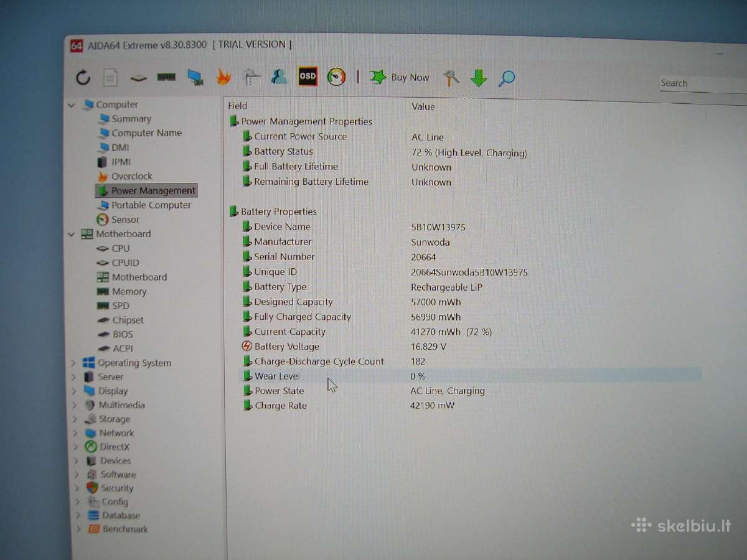Open the BIOS tree item
The width and height of the screenshot is (747, 560).
coord(115,334)
